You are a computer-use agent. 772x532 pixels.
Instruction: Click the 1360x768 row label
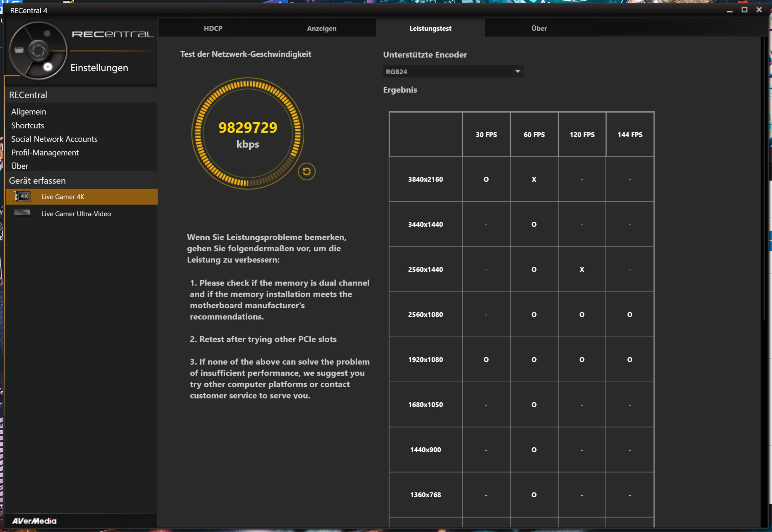426,494
